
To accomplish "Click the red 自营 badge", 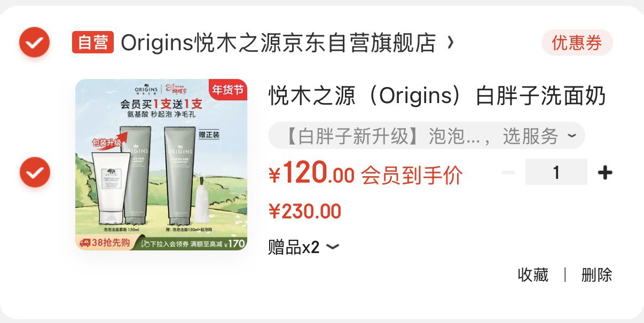I will [x=93, y=42].
